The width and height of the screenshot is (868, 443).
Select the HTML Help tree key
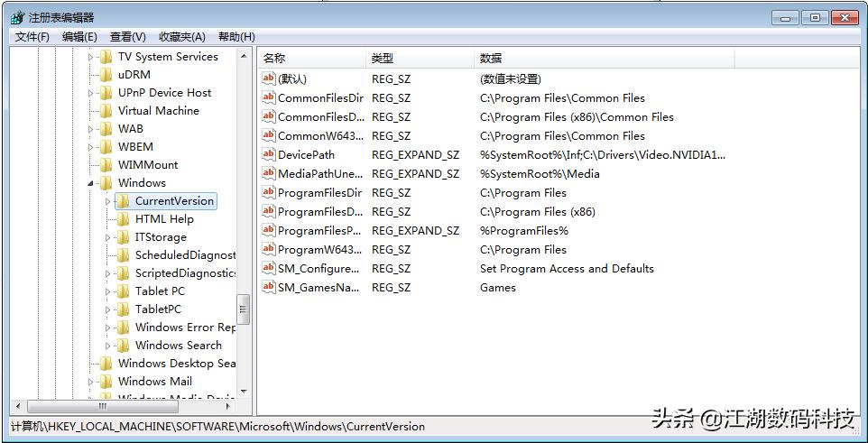[164, 219]
